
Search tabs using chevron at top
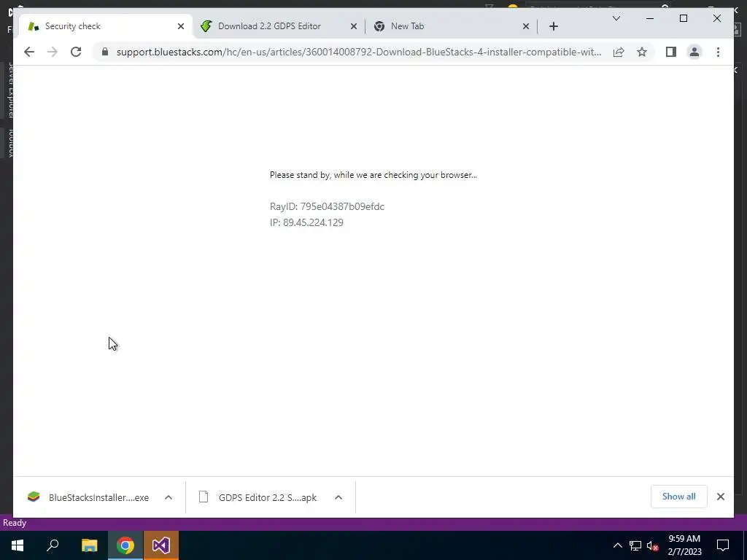[616, 18]
